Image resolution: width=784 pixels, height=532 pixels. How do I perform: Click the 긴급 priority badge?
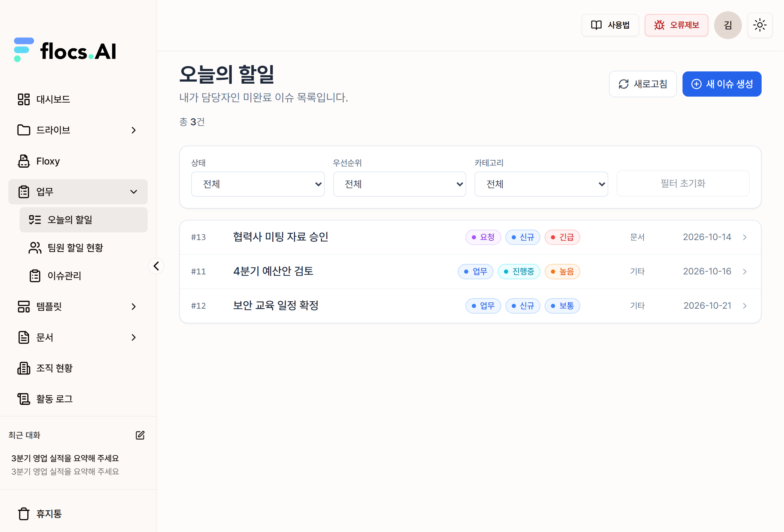[562, 237]
